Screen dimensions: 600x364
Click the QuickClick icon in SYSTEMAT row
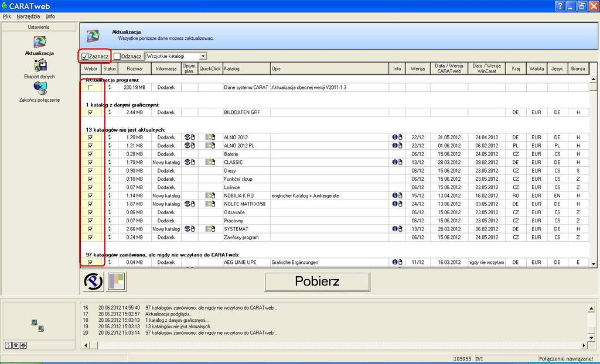pos(210,229)
